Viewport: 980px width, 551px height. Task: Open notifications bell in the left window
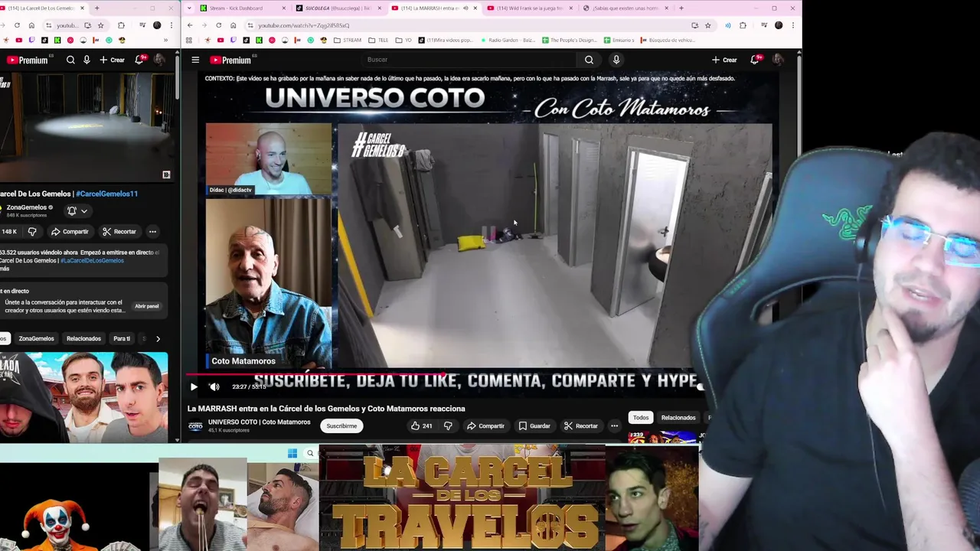coord(140,60)
